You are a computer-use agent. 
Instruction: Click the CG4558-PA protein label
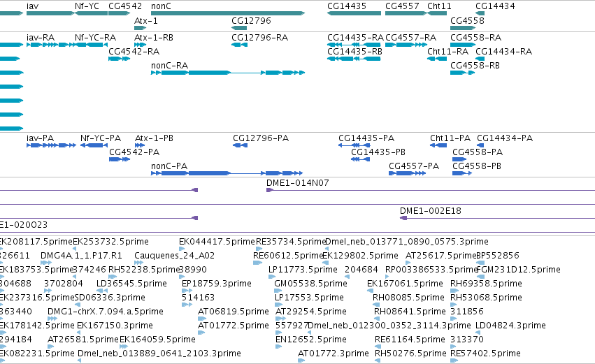(x=478, y=152)
